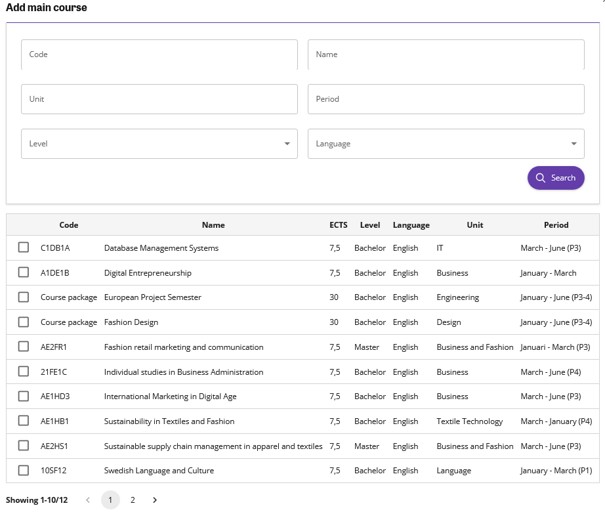
Task: Click course code A1DE1B
Action: tap(55, 273)
